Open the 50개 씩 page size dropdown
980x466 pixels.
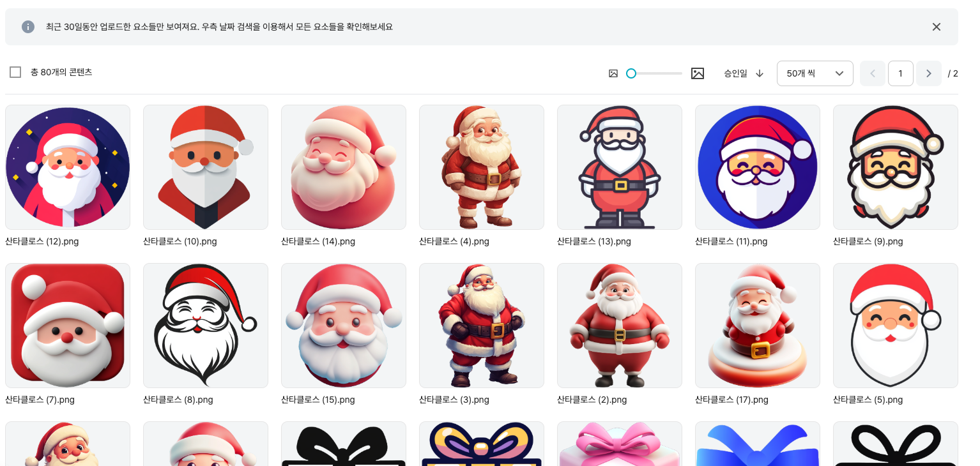pyautogui.click(x=815, y=73)
